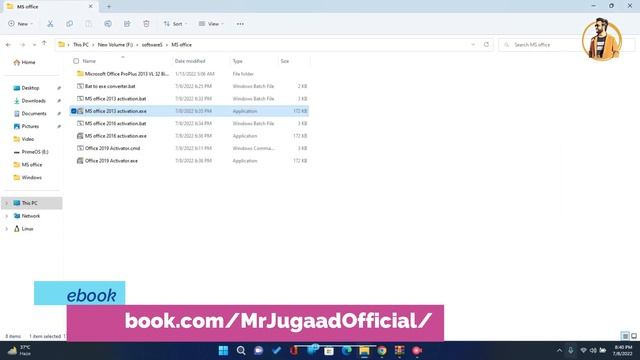Expand This PC tree node
Image resolution: width=640 pixels, height=360 pixels.
tap(7, 203)
